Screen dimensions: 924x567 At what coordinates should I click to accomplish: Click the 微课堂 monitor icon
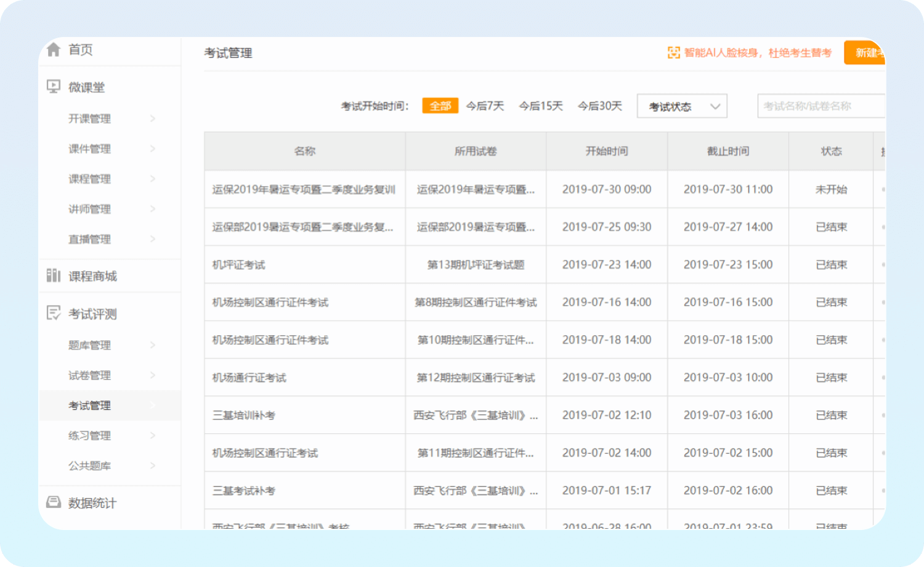(54, 87)
